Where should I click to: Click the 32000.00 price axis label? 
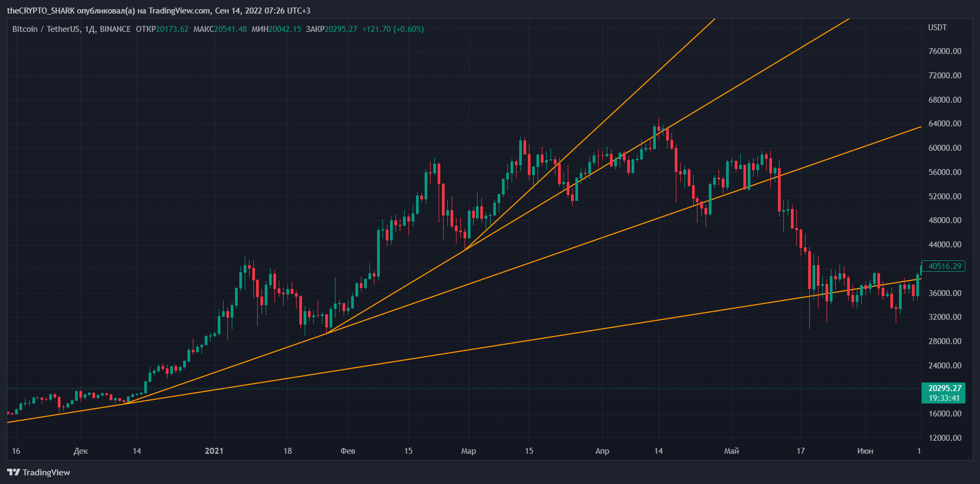(945, 317)
